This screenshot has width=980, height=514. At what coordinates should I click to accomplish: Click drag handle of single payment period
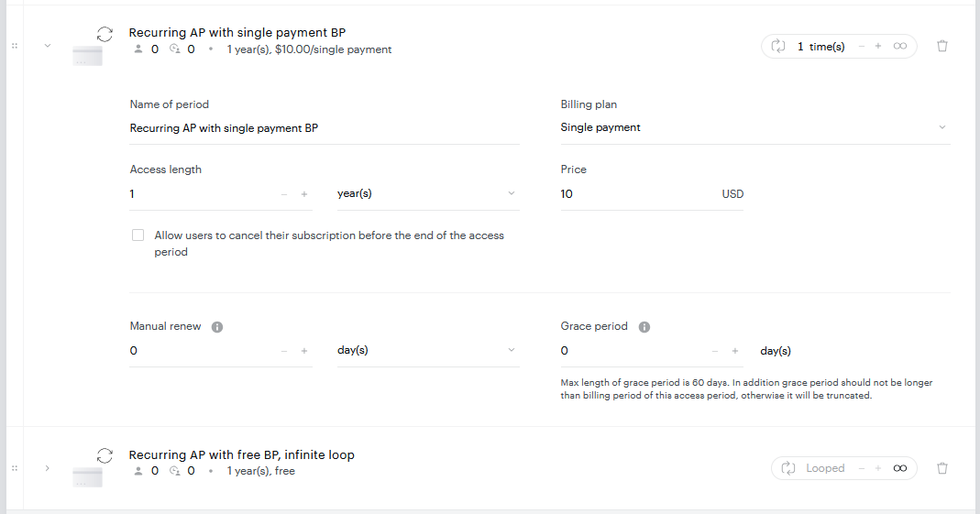(x=15, y=46)
